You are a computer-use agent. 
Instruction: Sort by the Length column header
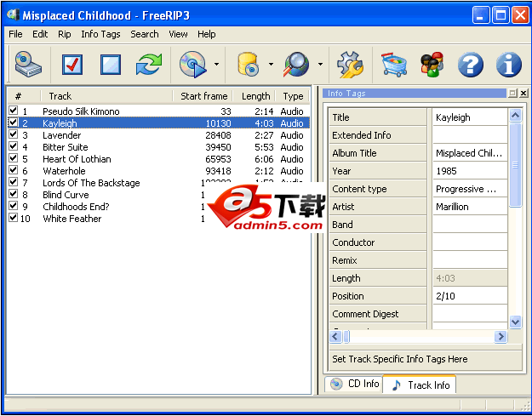click(x=255, y=96)
